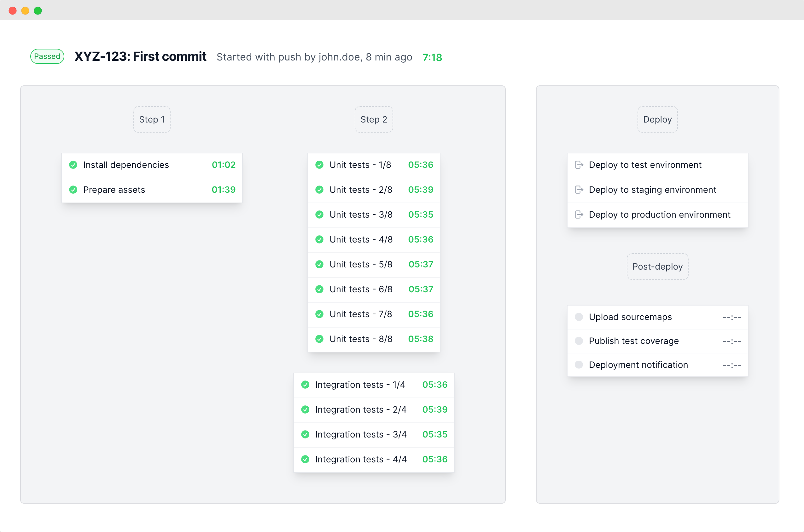Toggle the pending circle on Publish test coverage

(x=579, y=340)
